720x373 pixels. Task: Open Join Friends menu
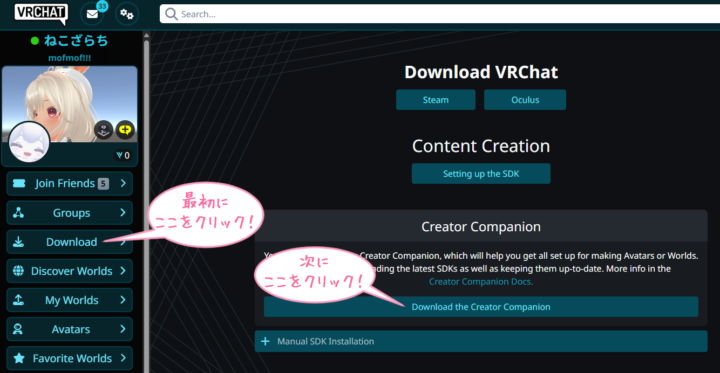tap(69, 184)
